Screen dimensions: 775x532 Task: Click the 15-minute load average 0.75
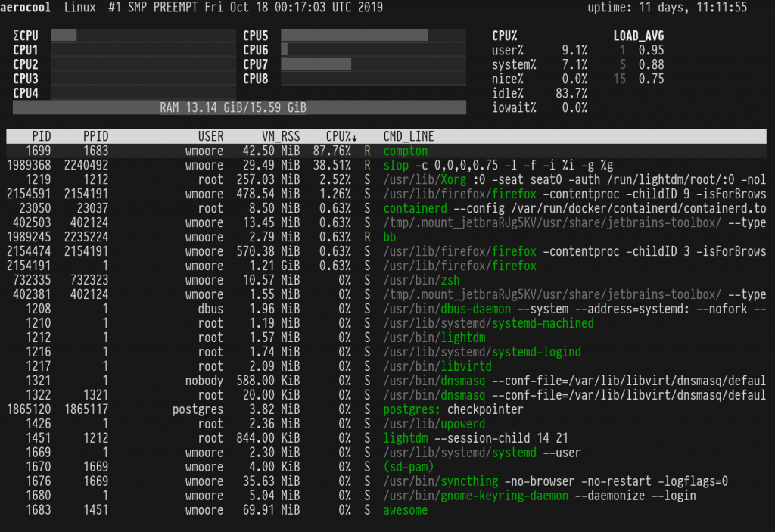click(x=651, y=79)
